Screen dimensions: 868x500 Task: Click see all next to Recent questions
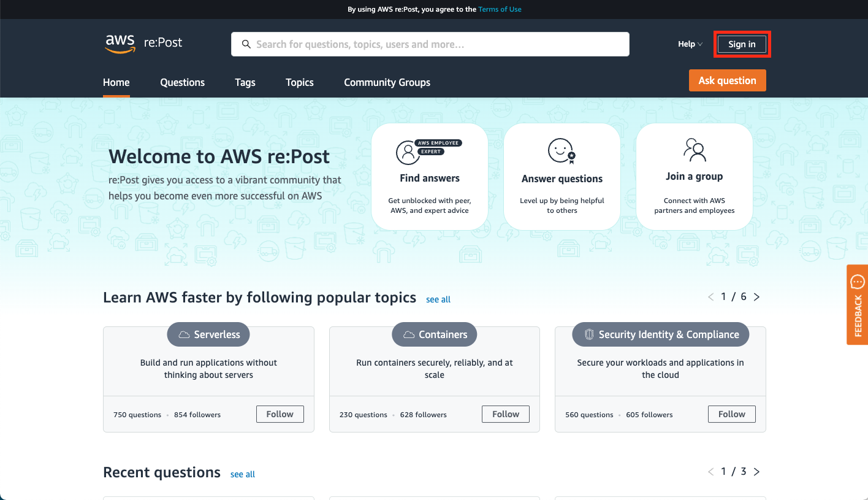[x=243, y=474]
